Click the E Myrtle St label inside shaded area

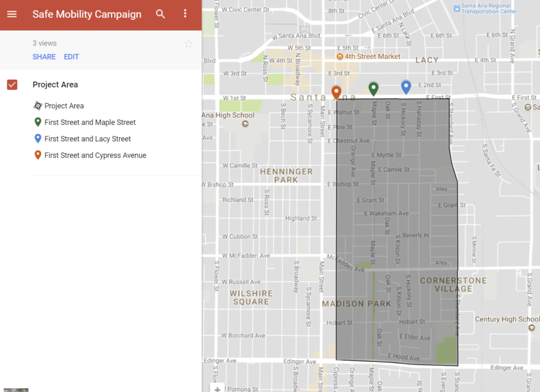[x=386, y=155]
